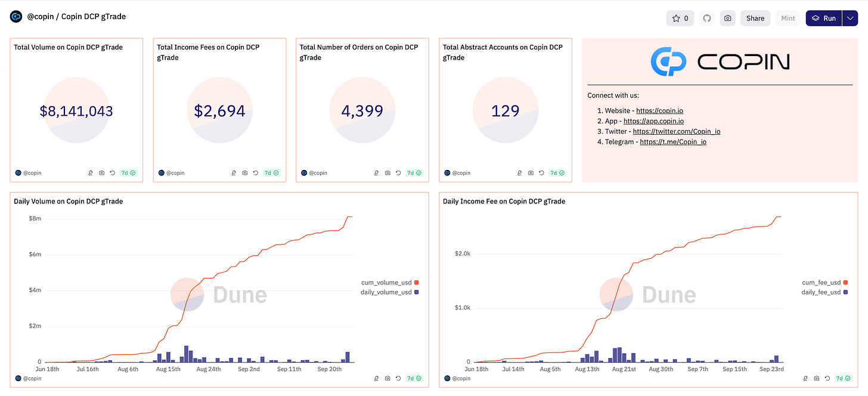Open the query icon on the Total Income Fees card
Image resolution: width=868 pixels, height=396 pixels.
pyautogui.click(x=234, y=173)
